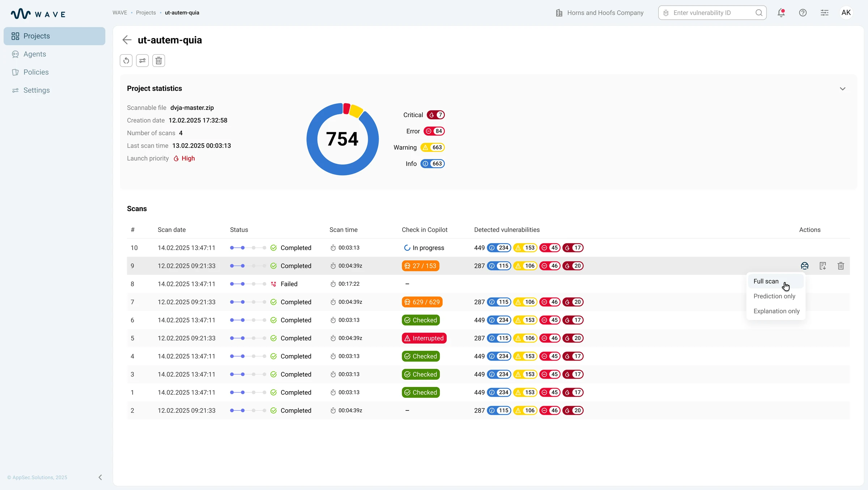Click the Warning severity badge showing 663
The image size is (868, 490).
click(433, 148)
